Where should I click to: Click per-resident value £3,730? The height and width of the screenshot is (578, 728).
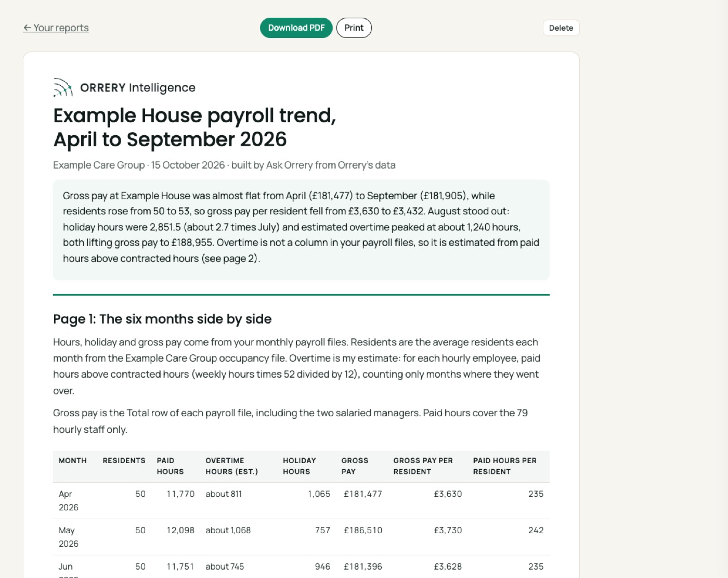tap(448, 531)
